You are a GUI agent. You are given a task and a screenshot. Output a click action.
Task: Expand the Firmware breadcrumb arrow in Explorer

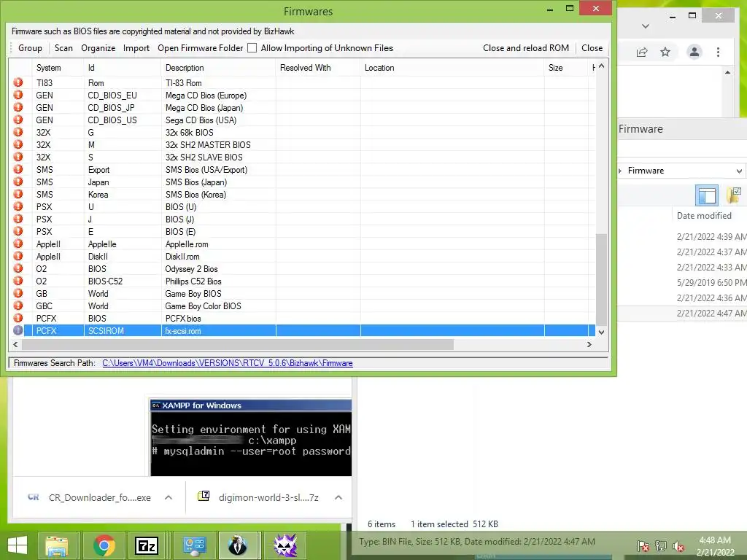coord(621,171)
